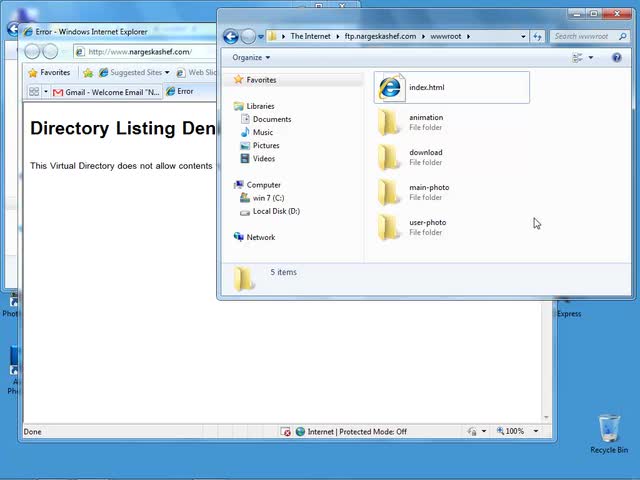Click the Change your view icon
The image size is (640, 480).
577,58
